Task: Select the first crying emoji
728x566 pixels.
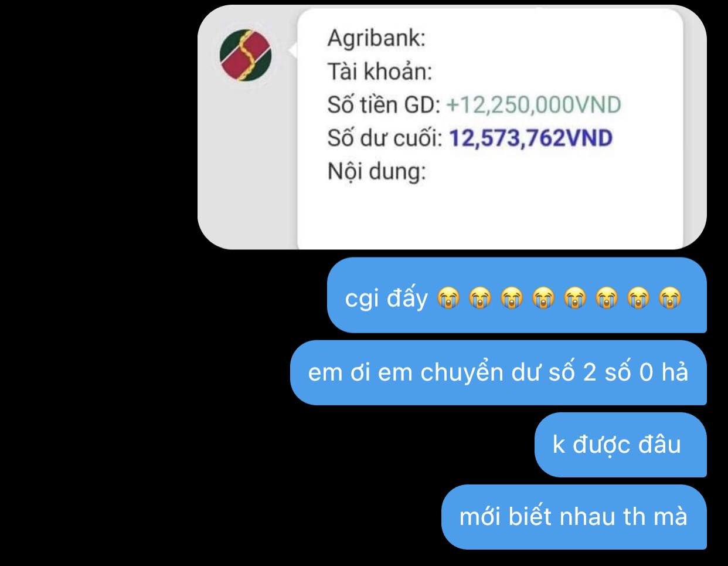Action: [448, 299]
